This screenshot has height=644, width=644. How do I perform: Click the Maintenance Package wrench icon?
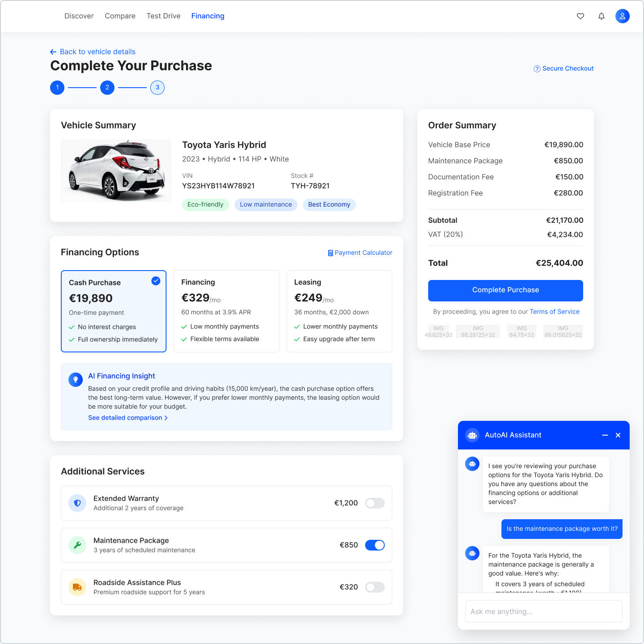pyautogui.click(x=77, y=545)
